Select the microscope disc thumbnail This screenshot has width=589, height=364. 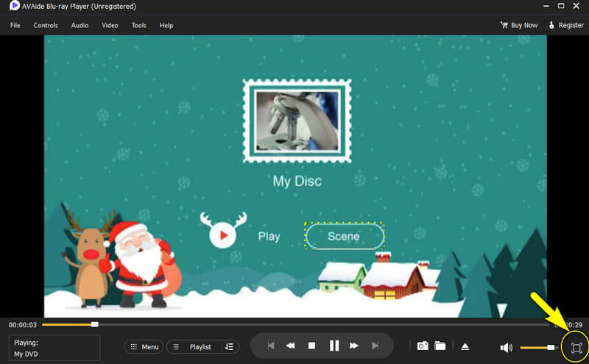point(297,121)
